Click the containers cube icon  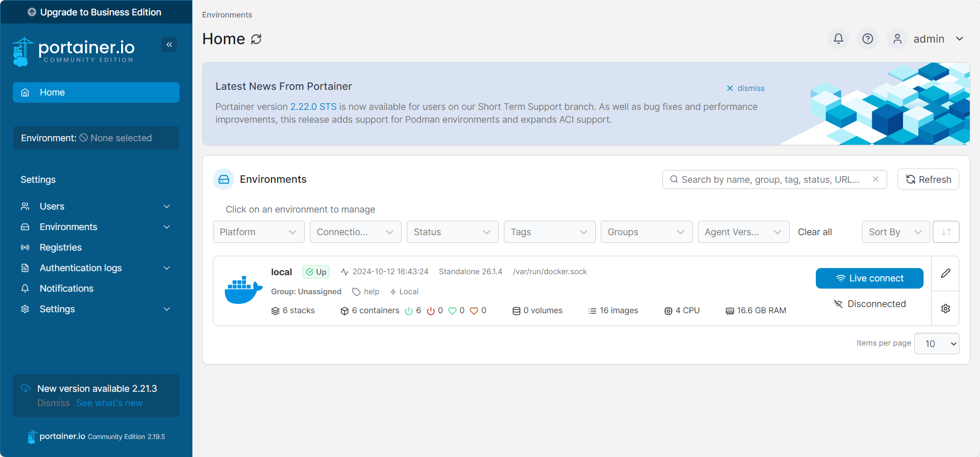(x=345, y=311)
